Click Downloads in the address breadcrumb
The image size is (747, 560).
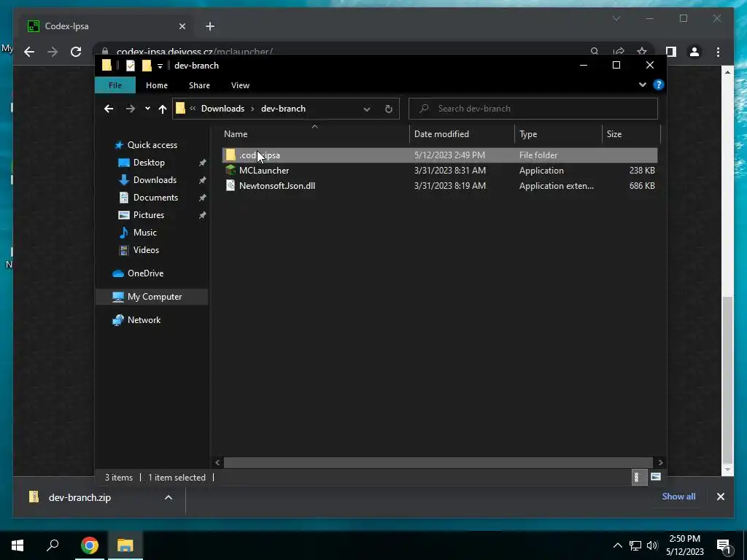222,109
